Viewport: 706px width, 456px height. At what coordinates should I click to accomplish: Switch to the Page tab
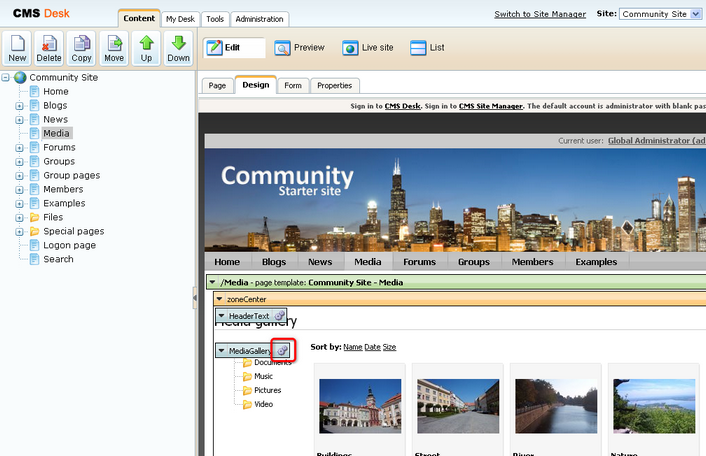coord(217,86)
